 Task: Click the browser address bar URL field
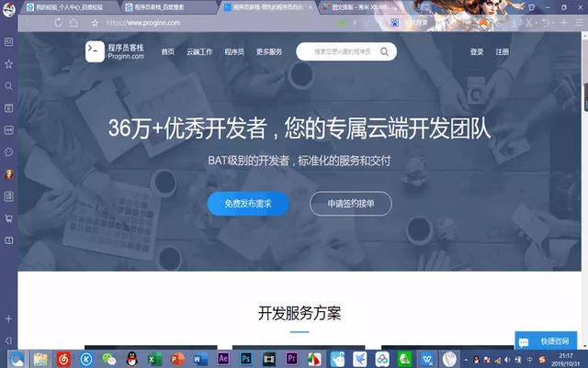point(230,22)
